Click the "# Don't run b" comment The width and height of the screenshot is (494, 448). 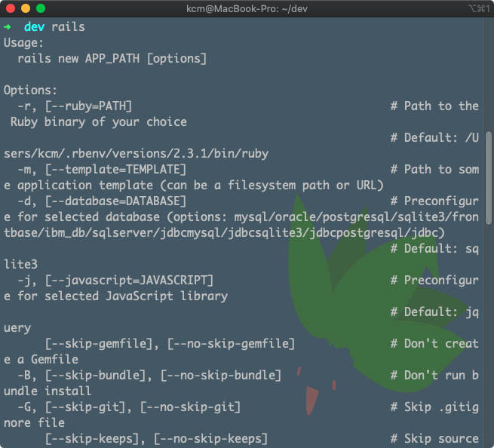click(x=434, y=376)
